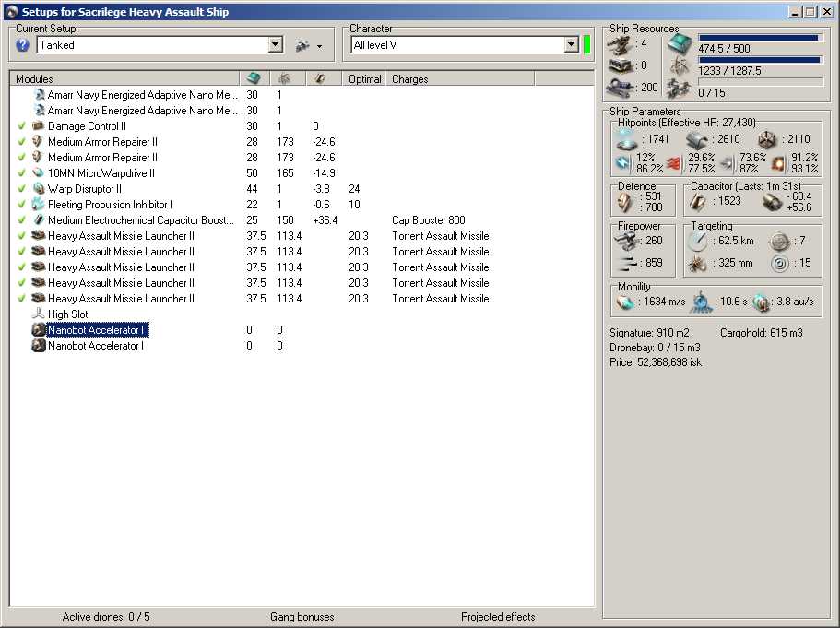Click the Optimal column header
This screenshot has width=840, height=628.
pos(365,78)
